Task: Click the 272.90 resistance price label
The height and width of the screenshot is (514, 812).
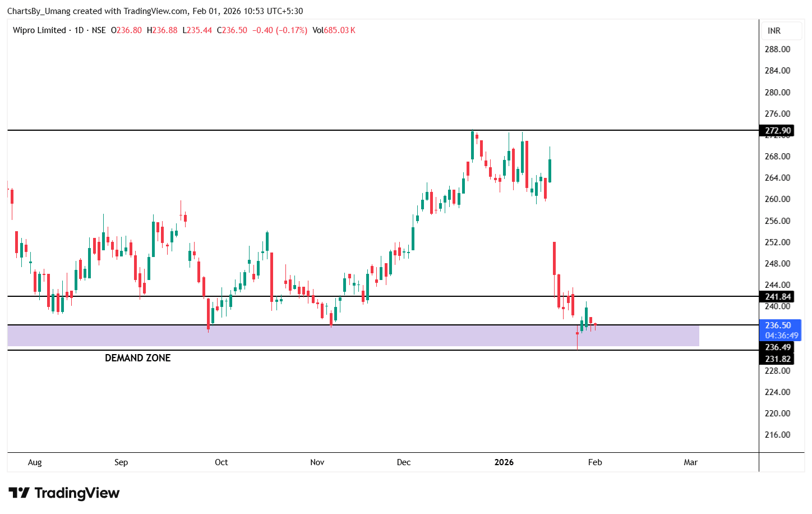Action: (778, 131)
